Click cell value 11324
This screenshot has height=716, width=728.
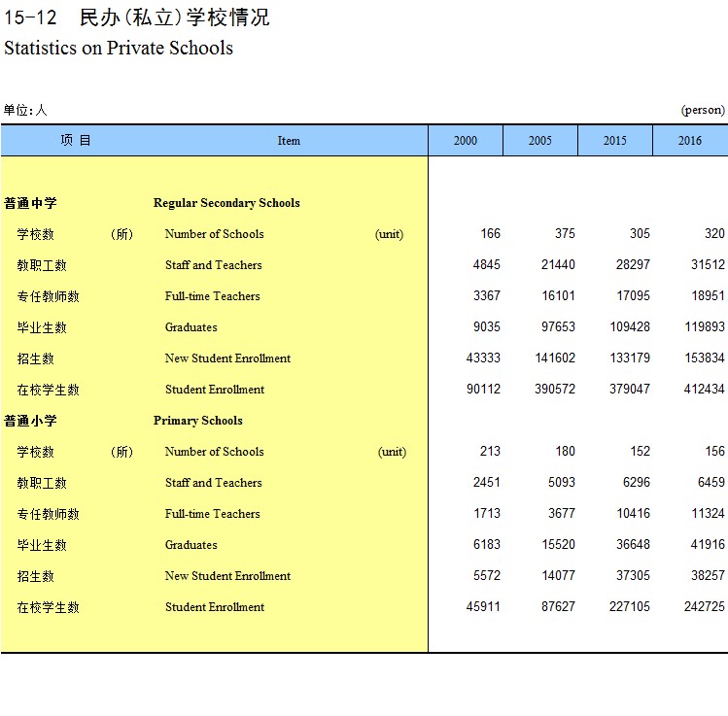(x=708, y=513)
